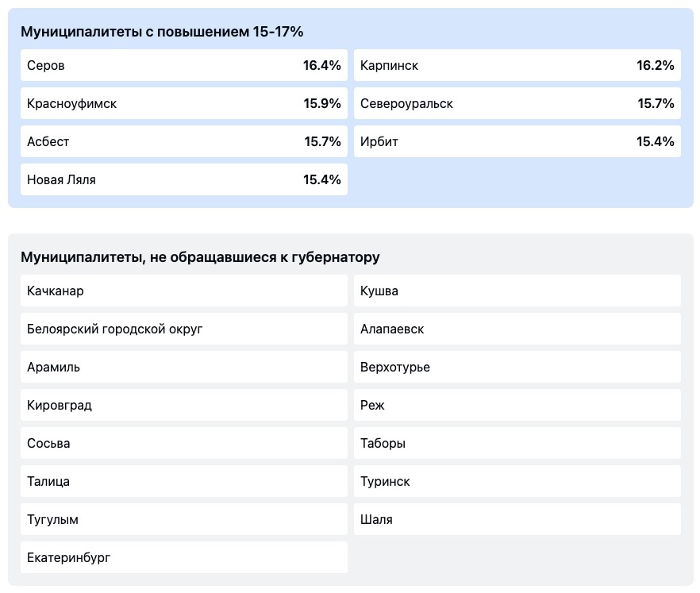Click the Серов municipality row
Viewport: 700px width, 593px height.
pos(183,66)
